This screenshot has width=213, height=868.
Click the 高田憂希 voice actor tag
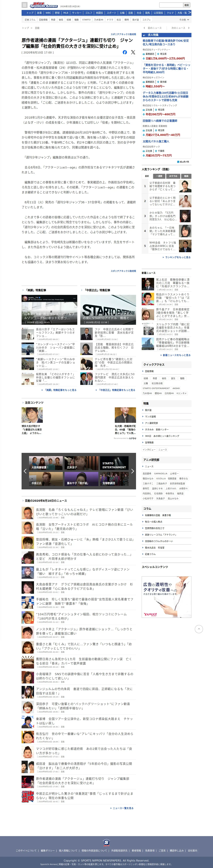point(147,473)
